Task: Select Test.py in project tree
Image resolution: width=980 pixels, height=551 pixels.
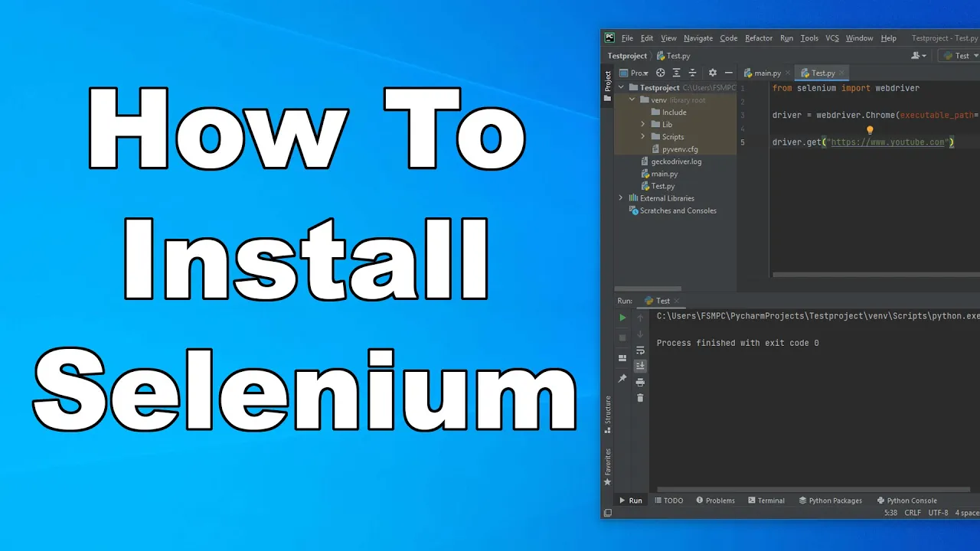Action: click(658, 186)
